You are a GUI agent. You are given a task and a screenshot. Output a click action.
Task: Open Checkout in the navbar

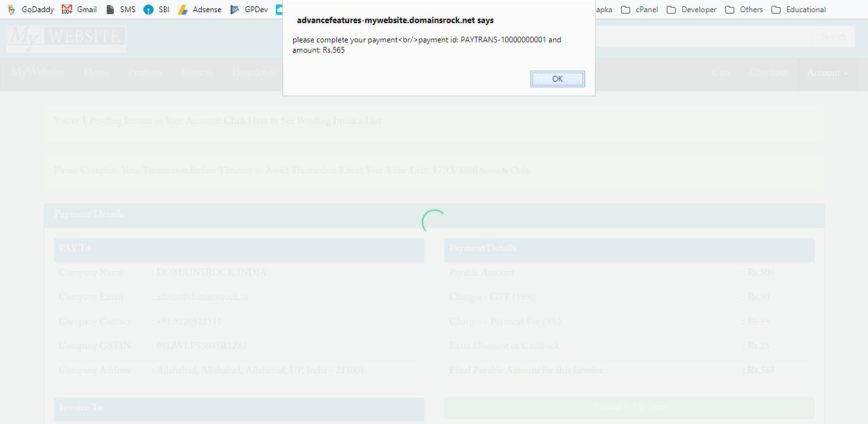coord(768,73)
